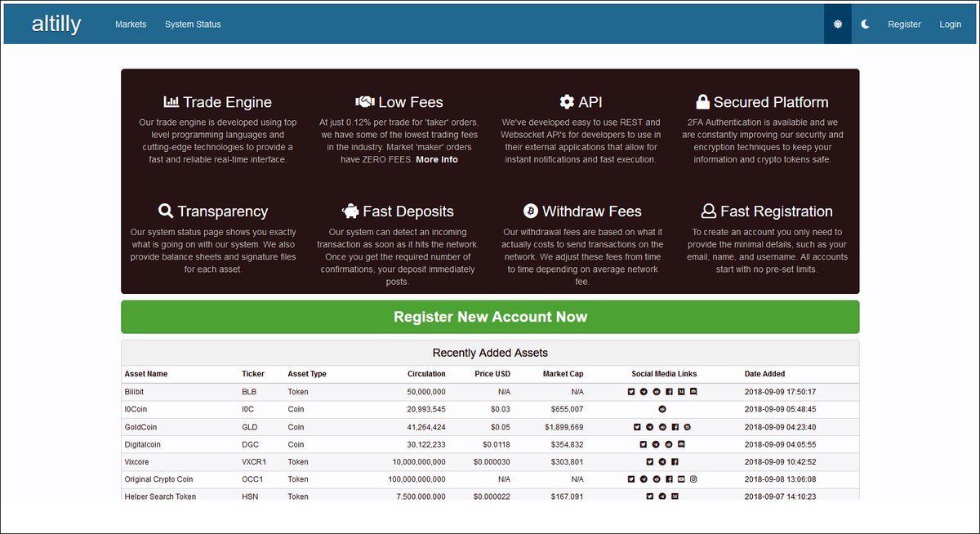Select the Original Crypto Coin name
Screen dimensions: 980x534
pos(158,479)
